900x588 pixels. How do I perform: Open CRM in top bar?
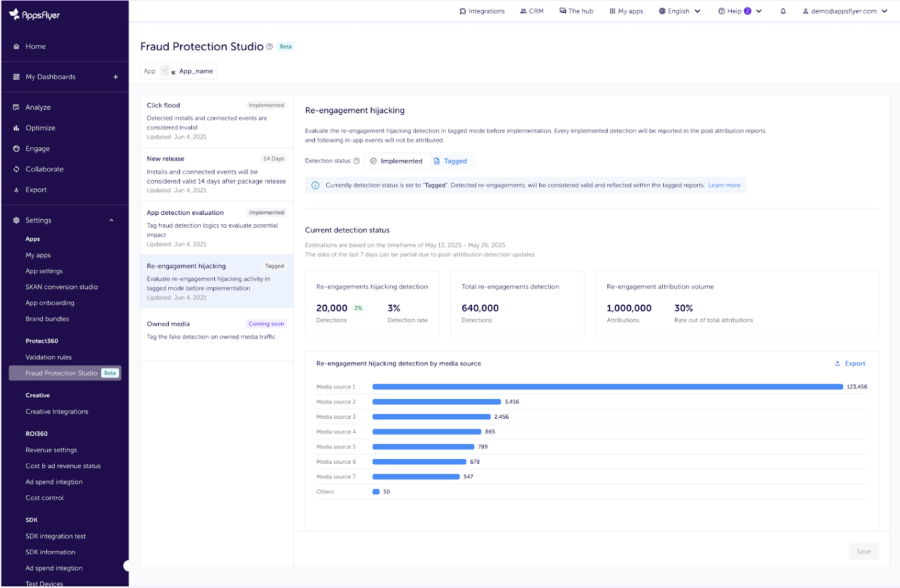click(x=532, y=11)
